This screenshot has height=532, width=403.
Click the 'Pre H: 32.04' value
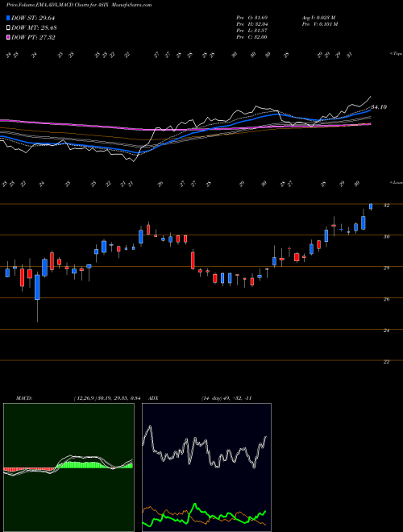point(252,24)
